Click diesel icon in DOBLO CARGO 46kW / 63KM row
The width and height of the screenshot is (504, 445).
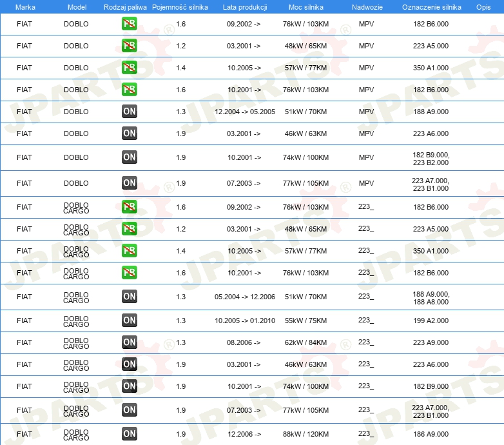coord(129,364)
